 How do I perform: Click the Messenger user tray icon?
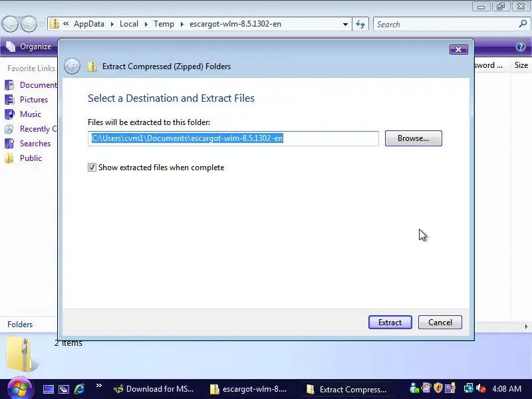(x=414, y=388)
